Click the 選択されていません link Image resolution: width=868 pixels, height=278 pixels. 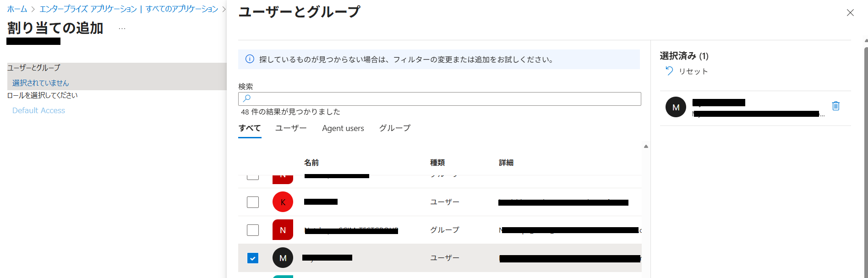click(40, 83)
